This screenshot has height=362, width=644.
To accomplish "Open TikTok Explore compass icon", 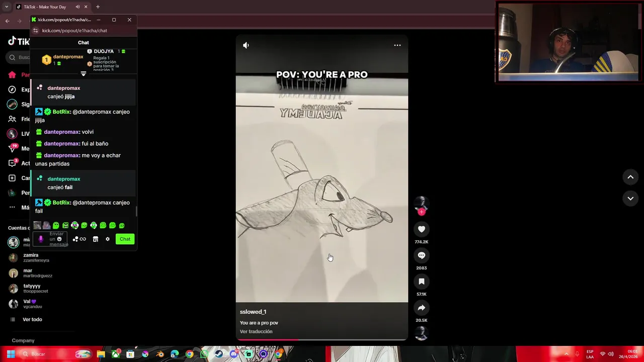I will pos(12,89).
